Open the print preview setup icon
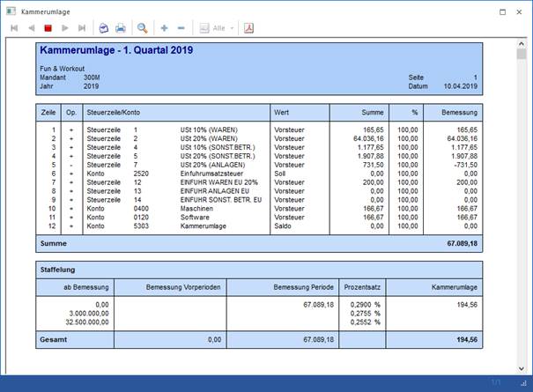 [x=103, y=28]
